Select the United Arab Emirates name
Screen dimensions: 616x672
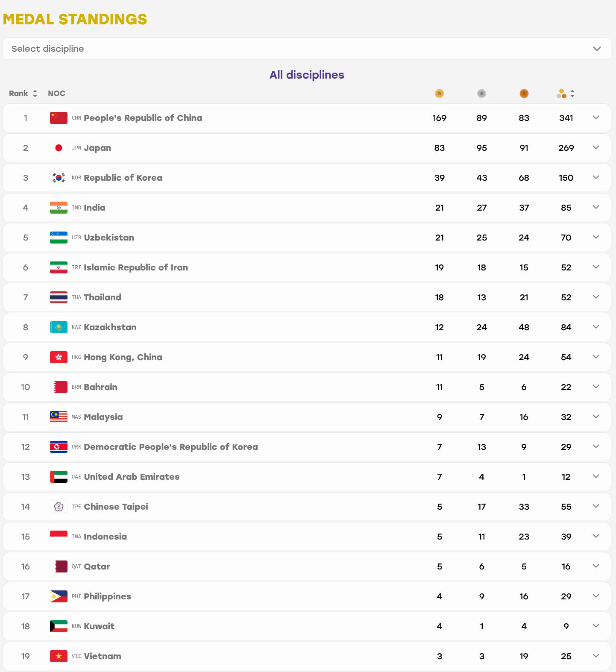132,477
